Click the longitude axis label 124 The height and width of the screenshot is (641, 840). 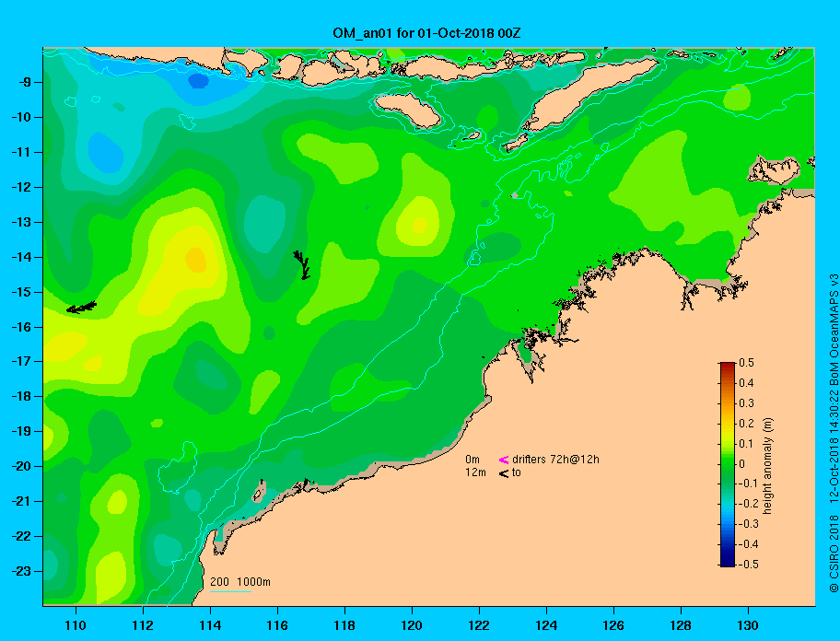(x=546, y=625)
